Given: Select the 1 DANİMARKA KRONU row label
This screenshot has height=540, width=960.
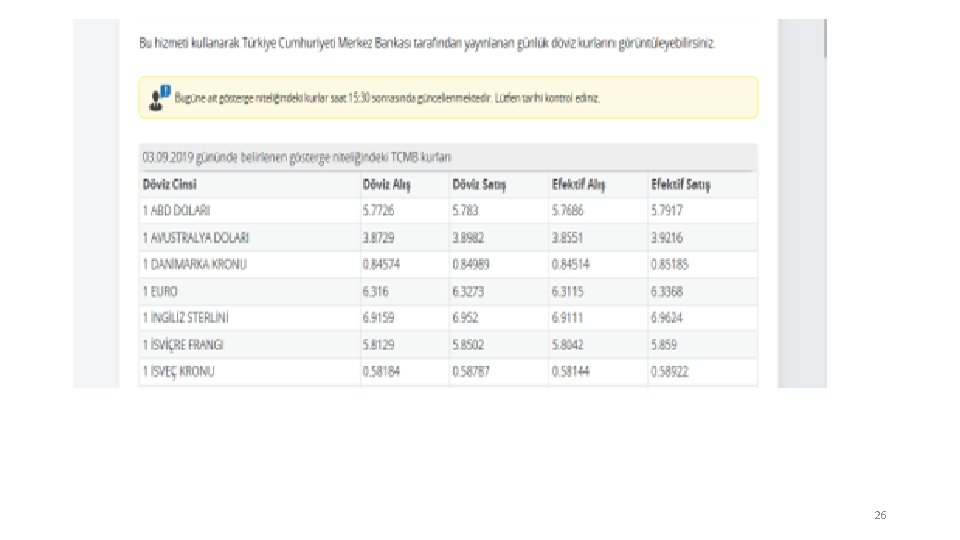Looking at the screenshot, I should coord(194,264).
